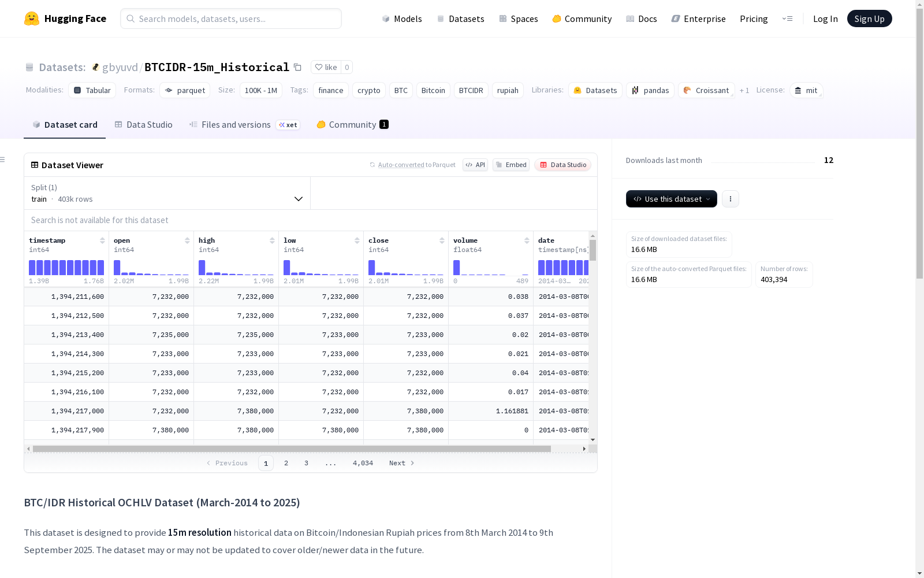Open Community in the top navigation
924x578 pixels.
(x=582, y=18)
